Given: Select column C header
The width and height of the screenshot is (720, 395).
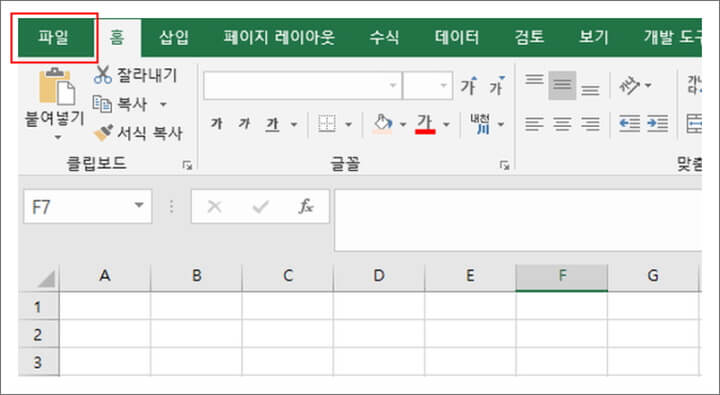Looking at the screenshot, I should tap(288, 276).
